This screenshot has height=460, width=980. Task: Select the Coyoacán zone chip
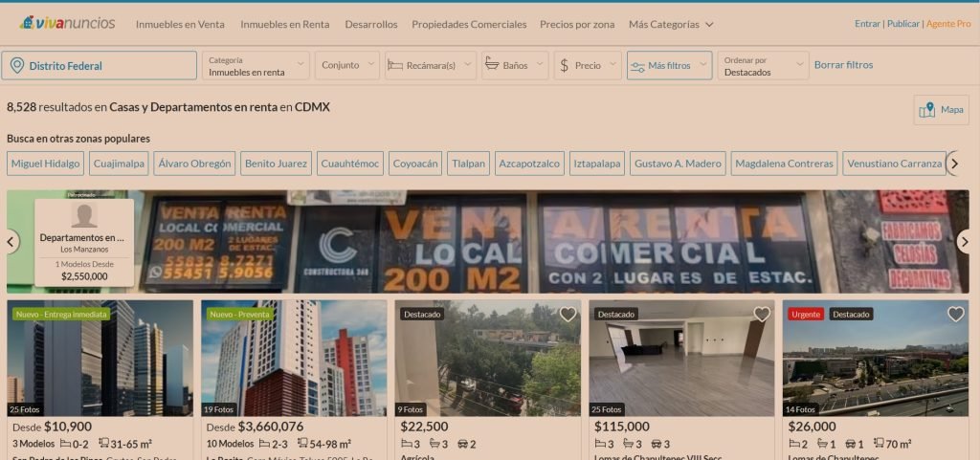point(415,164)
